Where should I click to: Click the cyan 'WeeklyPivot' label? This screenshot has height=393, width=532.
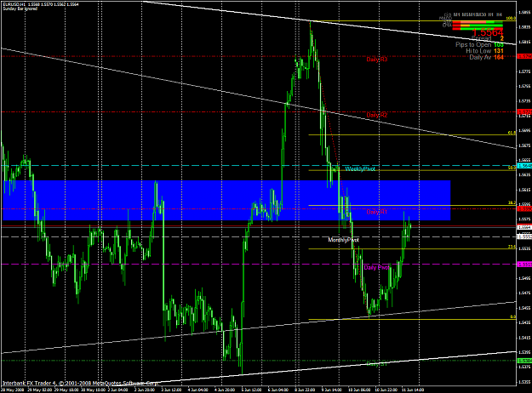point(360,169)
